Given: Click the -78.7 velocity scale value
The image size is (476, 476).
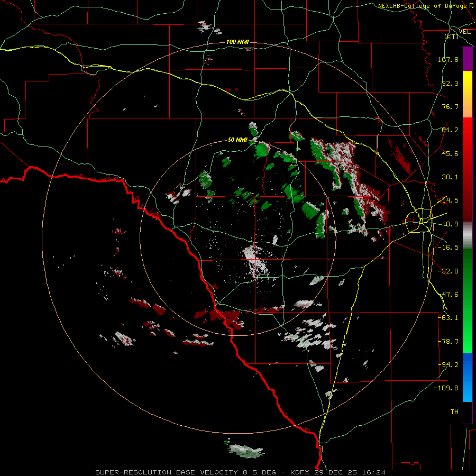Looking at the screenshot, I should click(448, 342).
